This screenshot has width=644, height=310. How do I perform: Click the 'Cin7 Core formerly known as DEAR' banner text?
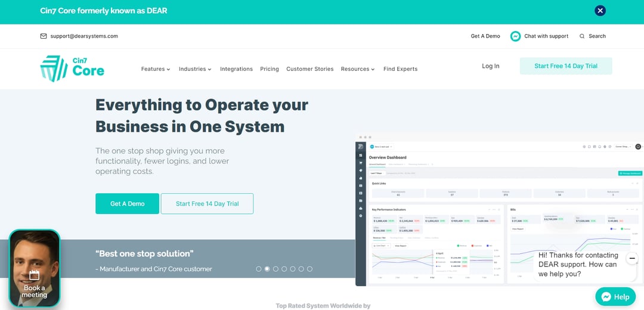coord(104,11)
